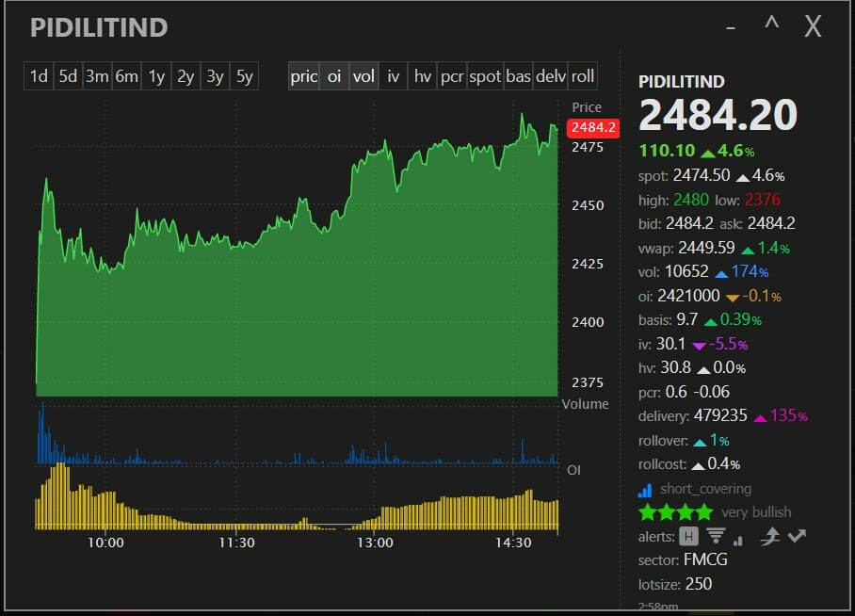Click the hv 30.8 value

click(675, 367)
